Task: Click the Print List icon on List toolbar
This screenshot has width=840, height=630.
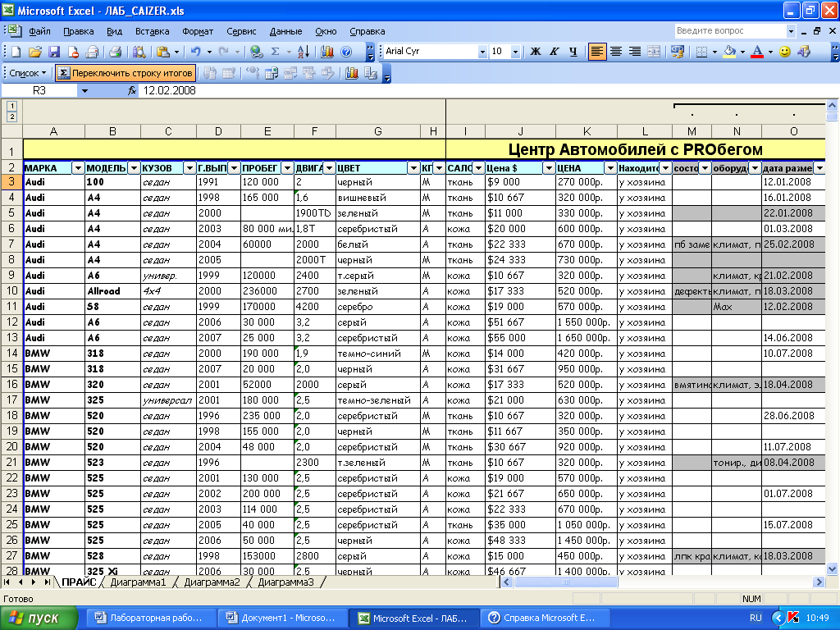Action: pyautogui.click(x=371, y=73)
